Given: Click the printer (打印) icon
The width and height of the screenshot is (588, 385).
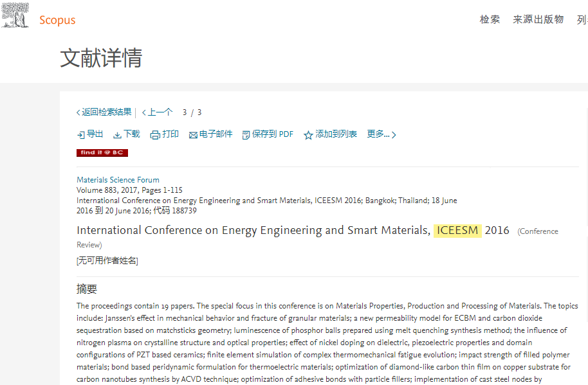Looking at the screenshot, I should point(155,135).
